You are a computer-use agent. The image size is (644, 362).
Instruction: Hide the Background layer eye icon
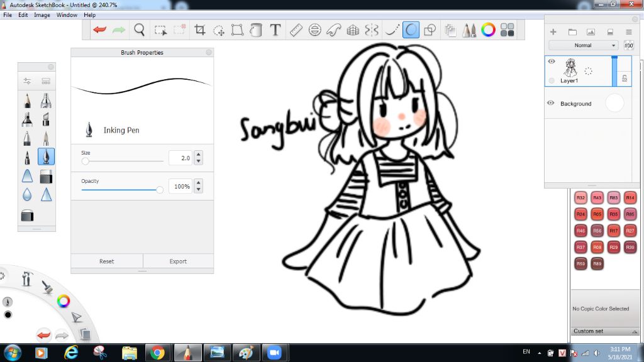click(551, 103)
